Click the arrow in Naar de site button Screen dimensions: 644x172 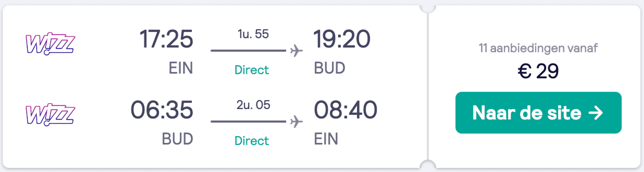(x=596, y=113)
